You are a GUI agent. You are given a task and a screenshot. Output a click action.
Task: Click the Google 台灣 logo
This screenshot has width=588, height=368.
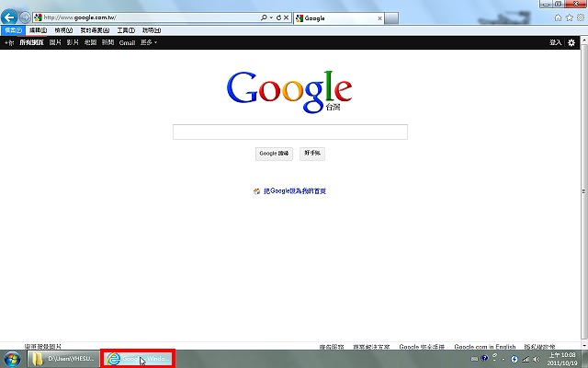(x=289, y=92)
